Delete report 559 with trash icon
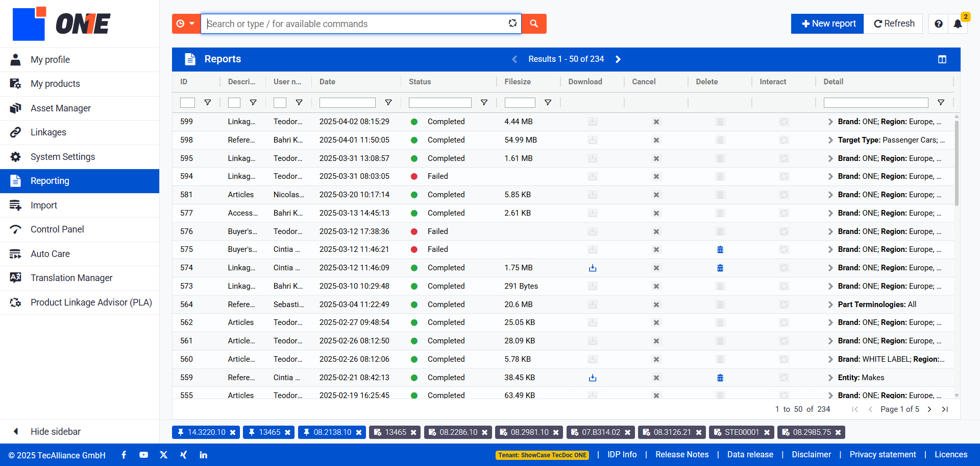Image resolution: width=980 pixels, height=466 pixels. 720,378
